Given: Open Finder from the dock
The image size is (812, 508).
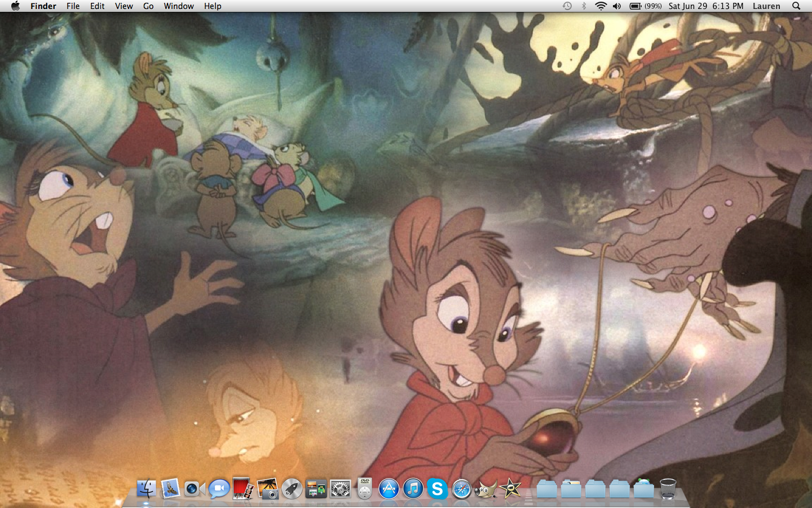Looking at the screenshot, I should 146,488.
